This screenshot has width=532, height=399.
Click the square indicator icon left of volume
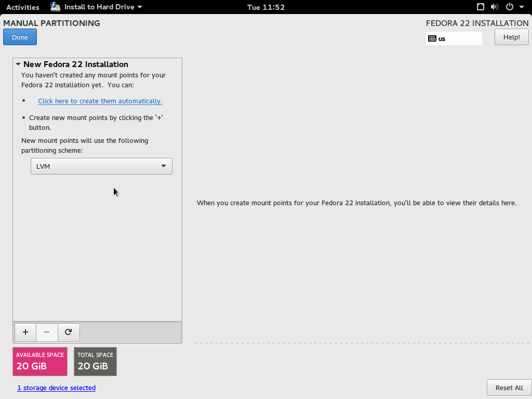pos(481,7)
